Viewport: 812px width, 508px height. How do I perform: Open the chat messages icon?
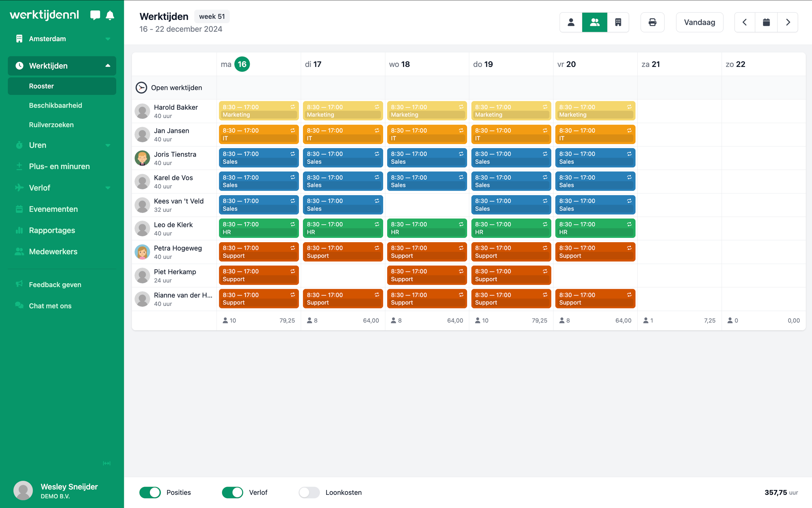(95, 15)
